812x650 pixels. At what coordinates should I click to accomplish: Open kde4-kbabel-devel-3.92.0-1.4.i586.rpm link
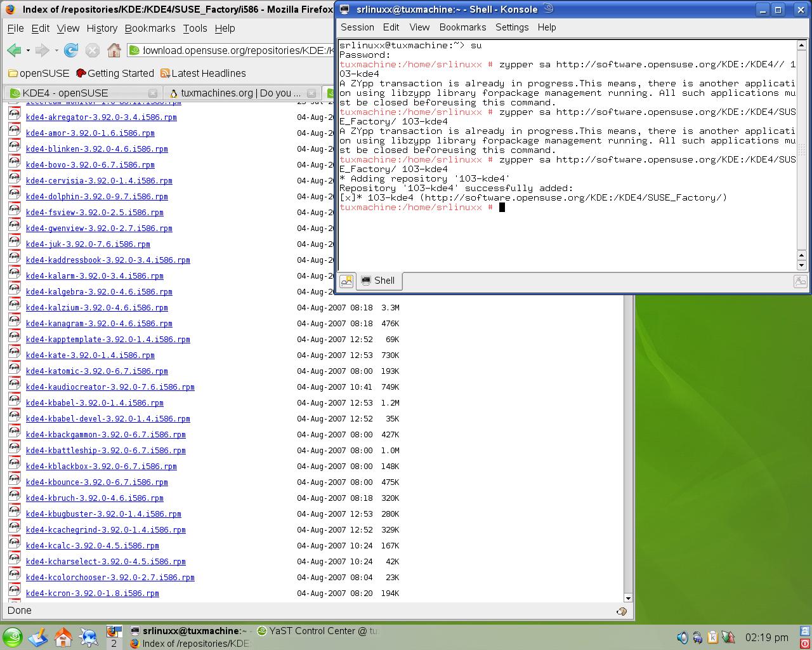(x=108, y=419)
